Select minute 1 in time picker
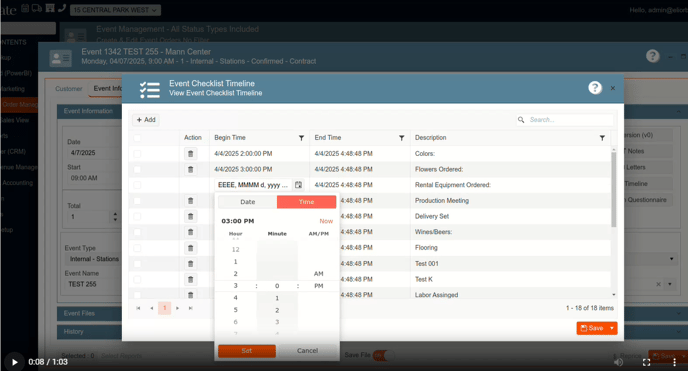 (x=277, y=298)
